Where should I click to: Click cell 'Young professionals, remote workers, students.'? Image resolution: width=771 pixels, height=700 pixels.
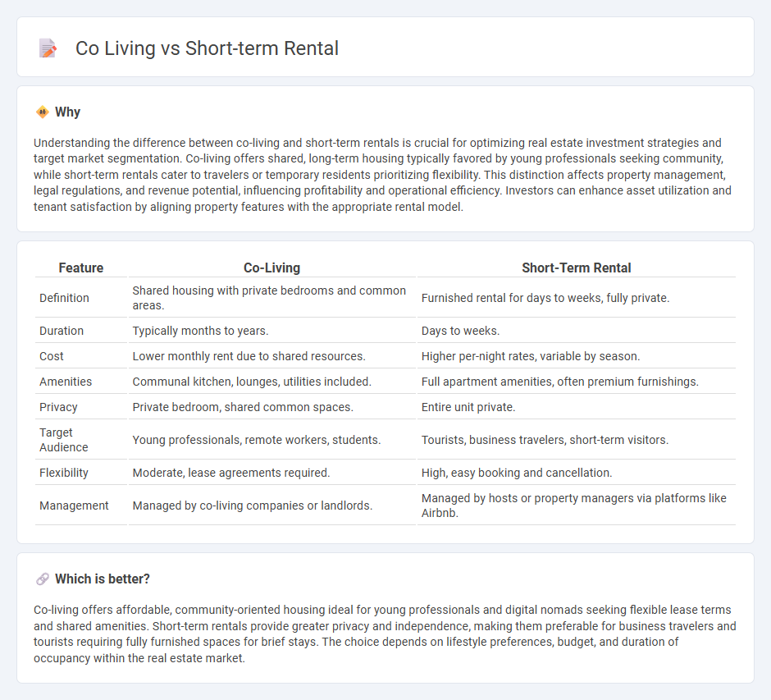click(x=272, y=440)
